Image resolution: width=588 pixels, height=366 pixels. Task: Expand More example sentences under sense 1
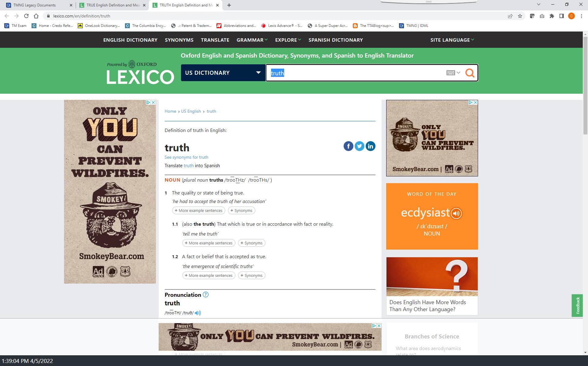point(198,210)
